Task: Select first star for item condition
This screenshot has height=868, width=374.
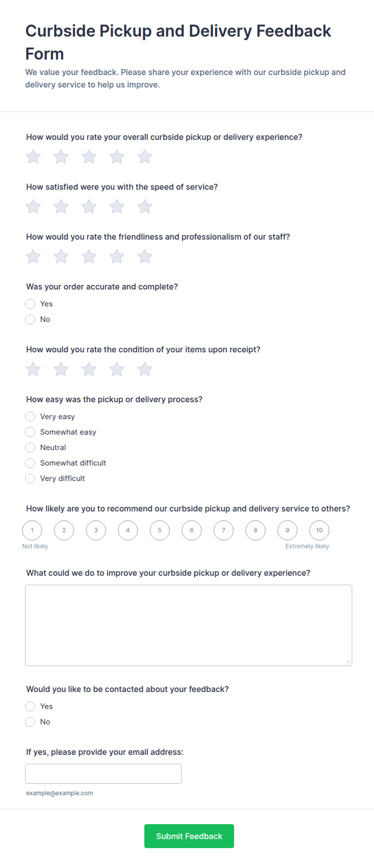Action: [33, 369]
